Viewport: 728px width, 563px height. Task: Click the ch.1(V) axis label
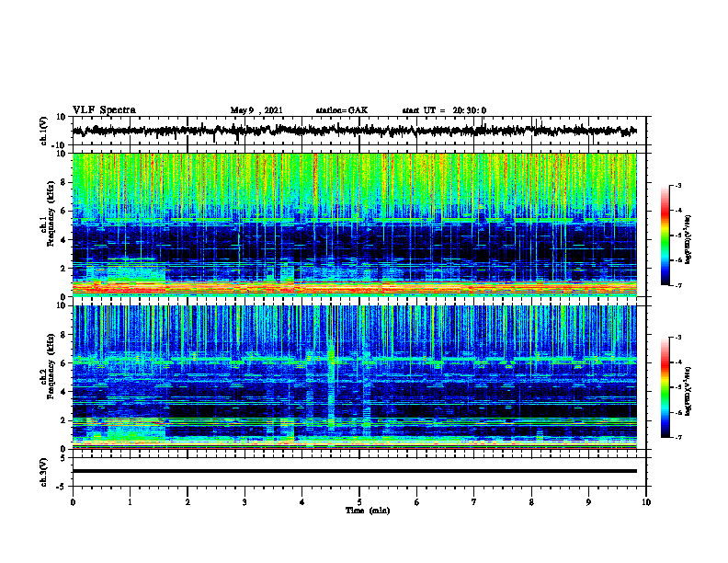(x=43, y=131)
